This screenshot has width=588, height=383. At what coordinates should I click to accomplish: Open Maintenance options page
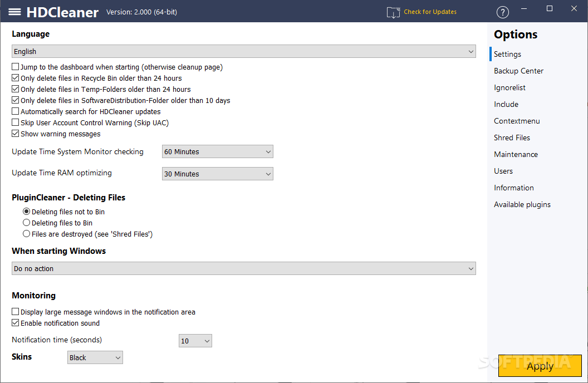[516, 154]
